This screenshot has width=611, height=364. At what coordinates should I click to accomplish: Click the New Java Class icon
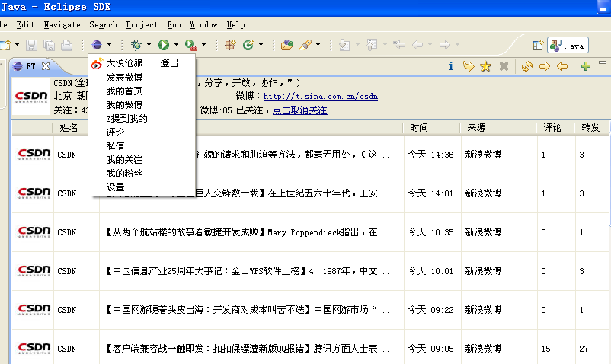tap(248, 45)
